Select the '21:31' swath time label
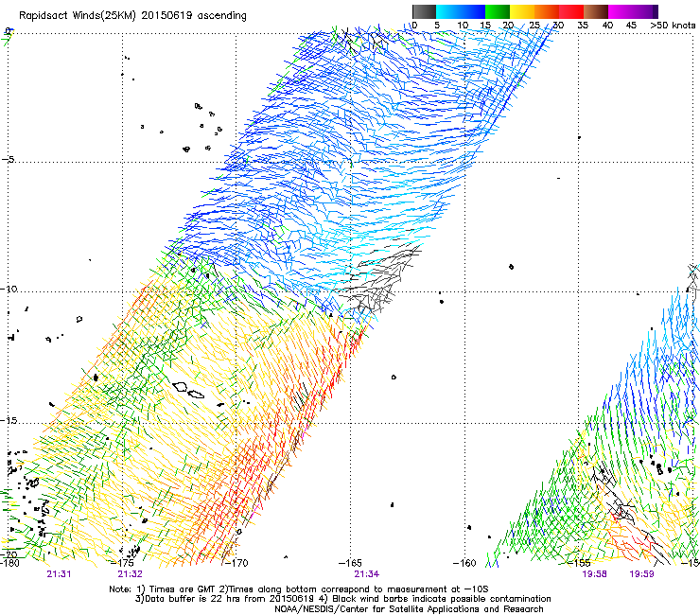 pyautogui.click(x=59, y=574)
